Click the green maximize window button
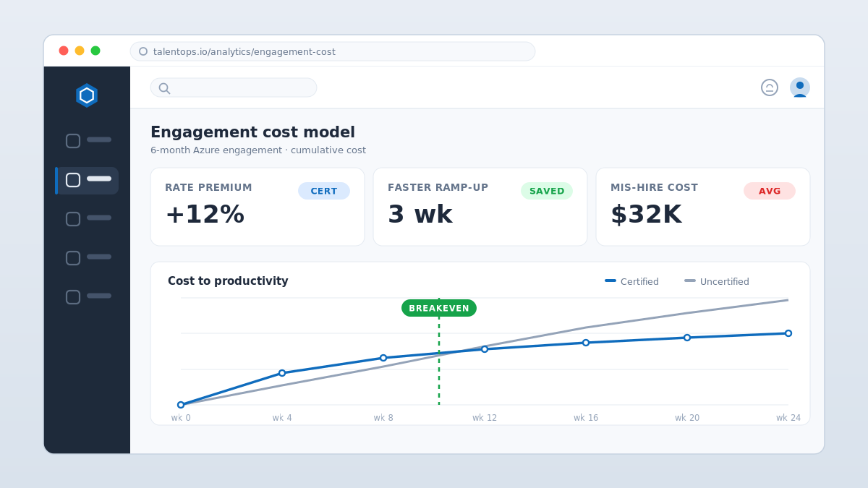This screenshot has height=488, width=868. click(95, 51)
